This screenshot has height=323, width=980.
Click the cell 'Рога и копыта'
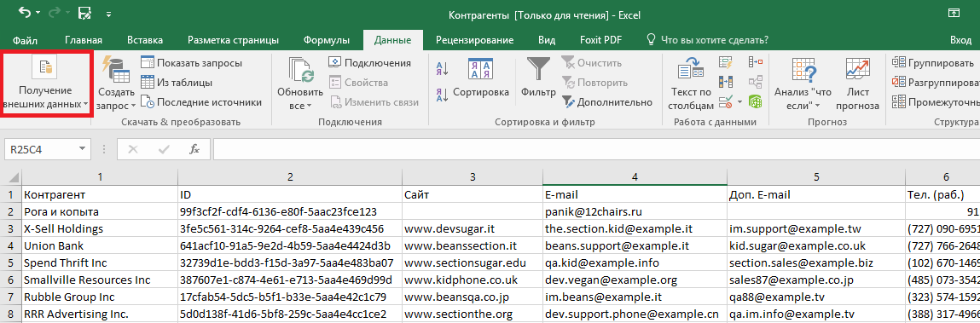point(99,212)
